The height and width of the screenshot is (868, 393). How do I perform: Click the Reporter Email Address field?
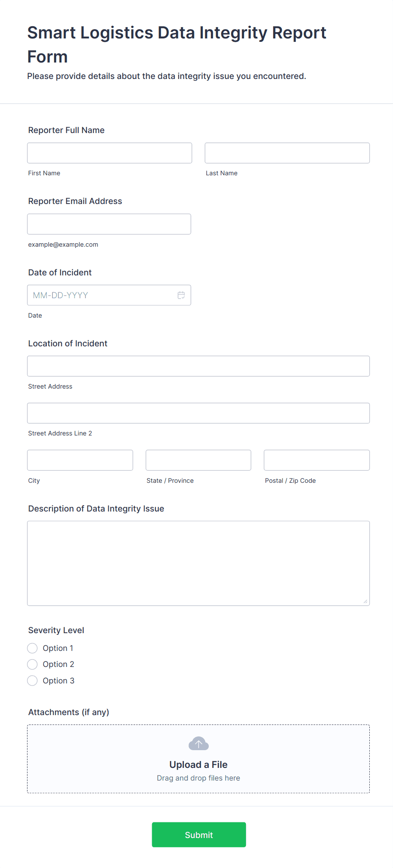coord(109,224)
